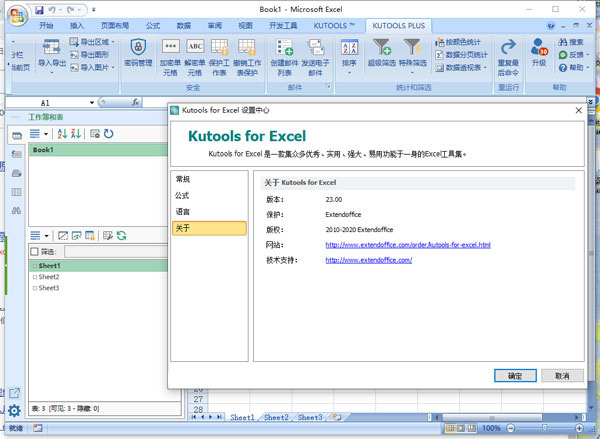Click Unprotect Worksheet icon (撤销工作表保护)
The width and height of the screenshot is (600, 439).
click(x=247, y=57)
